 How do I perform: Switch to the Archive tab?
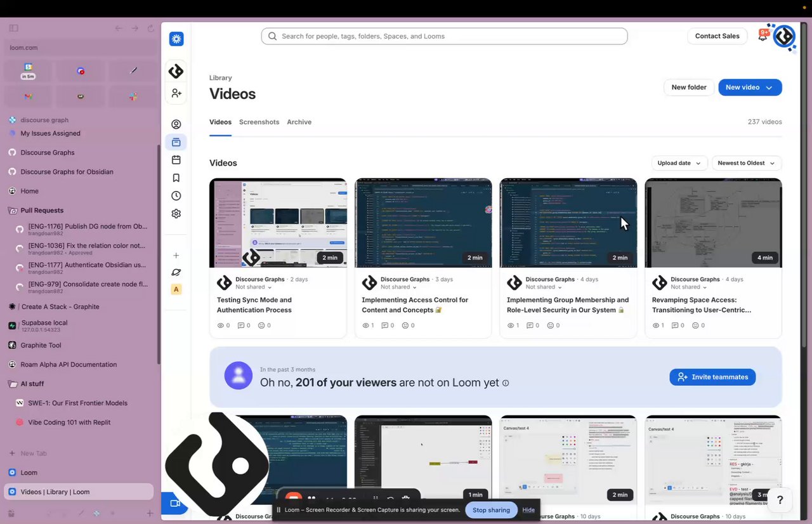299,122
